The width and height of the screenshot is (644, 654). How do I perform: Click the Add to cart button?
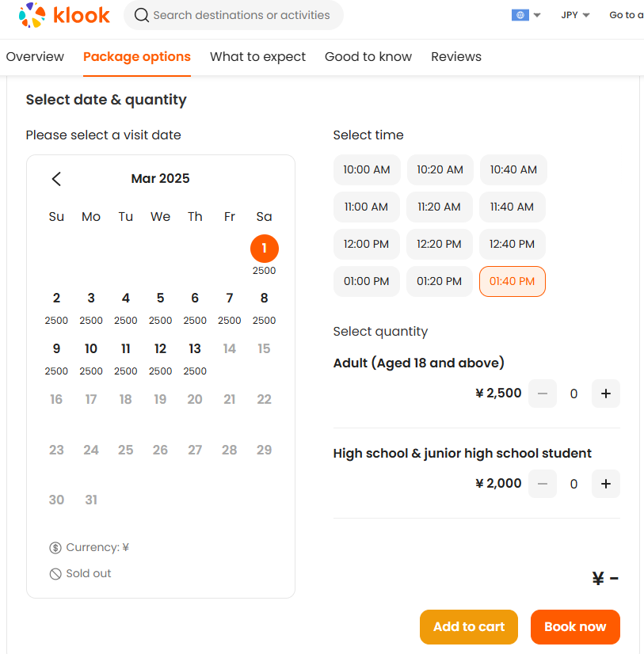(x=469, y=627)
